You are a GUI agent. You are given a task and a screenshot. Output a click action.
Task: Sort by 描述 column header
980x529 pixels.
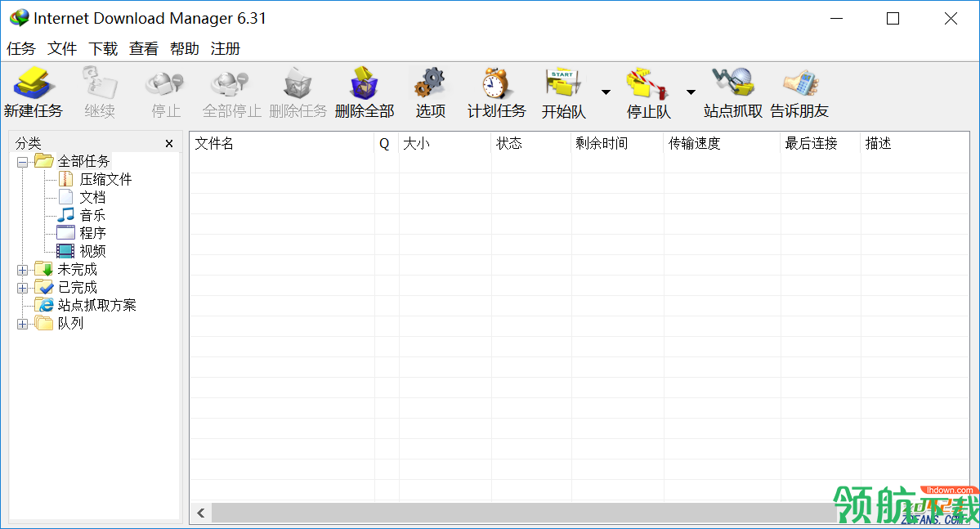pyautogui.click(x=915, y=143)
